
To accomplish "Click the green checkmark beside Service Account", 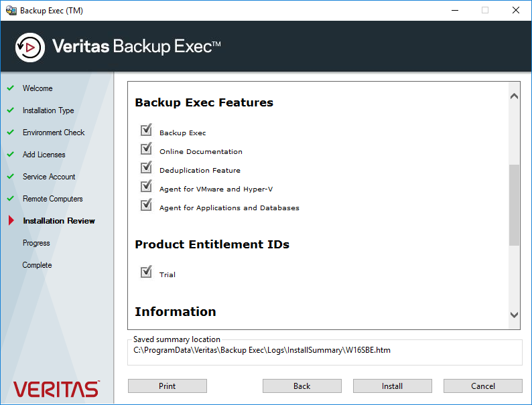I will [11, 177].
